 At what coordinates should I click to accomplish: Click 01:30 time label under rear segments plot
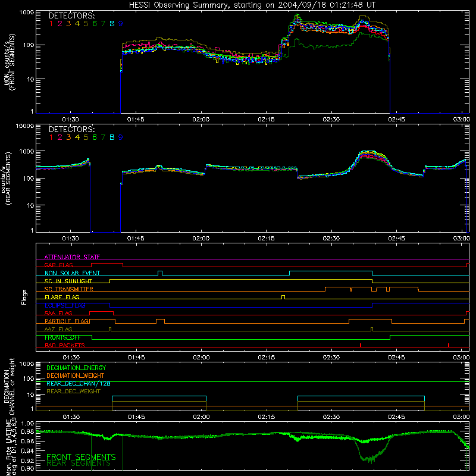coord(70,239)
